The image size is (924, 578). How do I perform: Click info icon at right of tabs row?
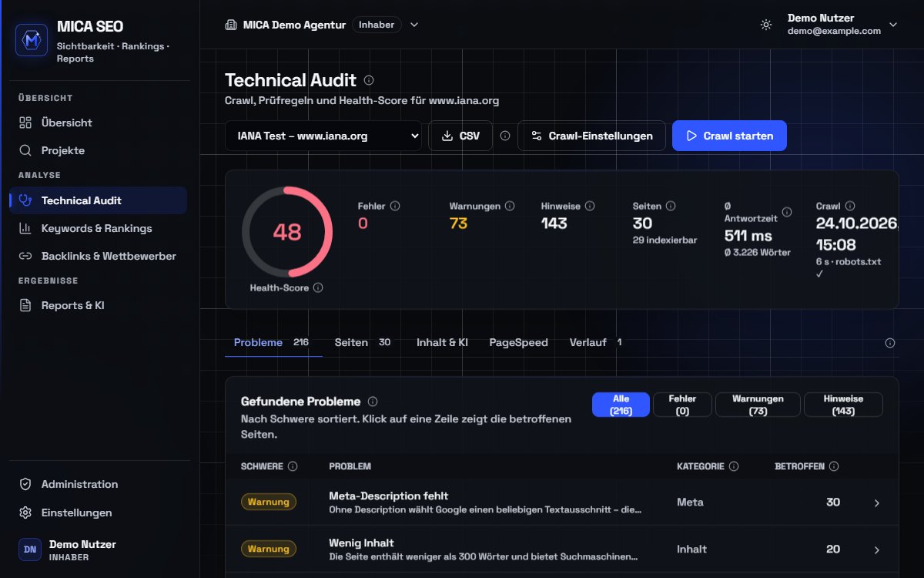(x=890, y=343)
